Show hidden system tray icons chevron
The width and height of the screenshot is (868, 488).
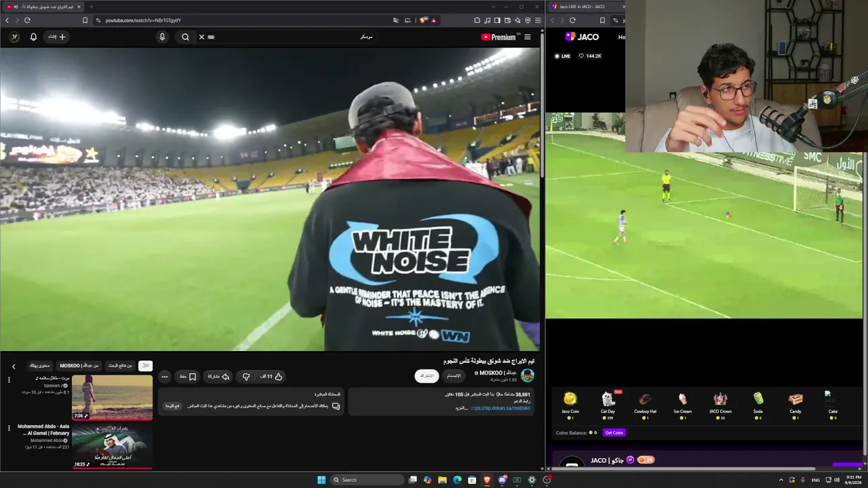(781, 480)
